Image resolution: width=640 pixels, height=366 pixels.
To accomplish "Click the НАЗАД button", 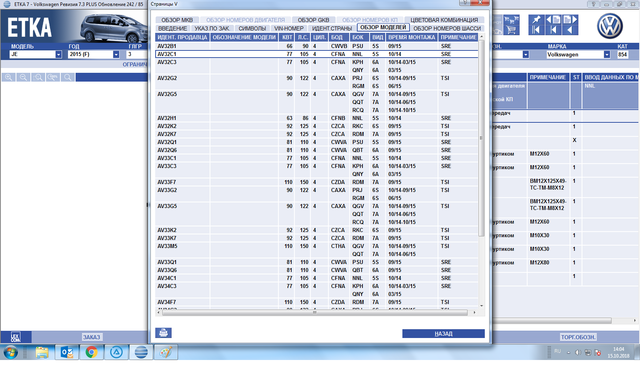I will 443,333.
